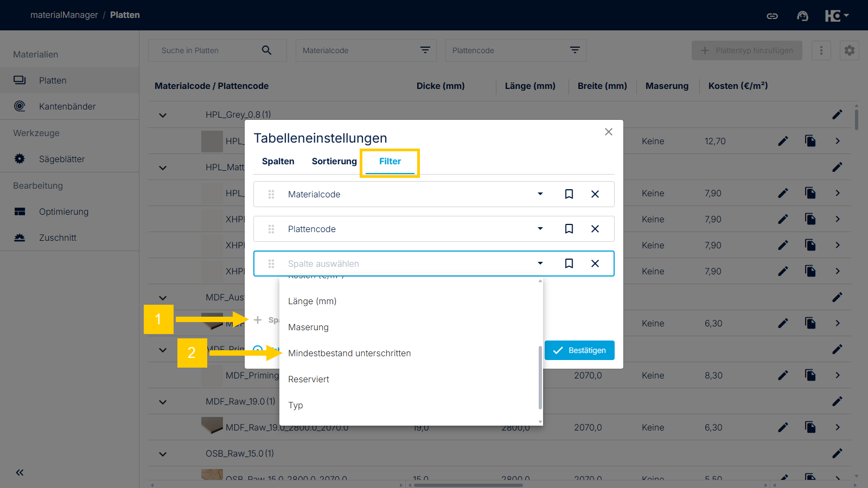Collapse HPL_Matt group chevron
Screen dimensions: 868x488
click(163, 168)
